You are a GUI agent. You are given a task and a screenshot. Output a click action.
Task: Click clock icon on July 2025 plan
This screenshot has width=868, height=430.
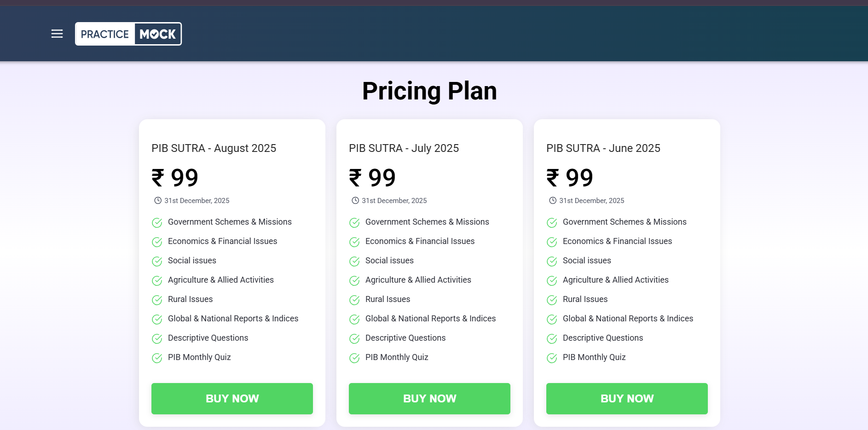pyautogui.click(x=355, y=201)
